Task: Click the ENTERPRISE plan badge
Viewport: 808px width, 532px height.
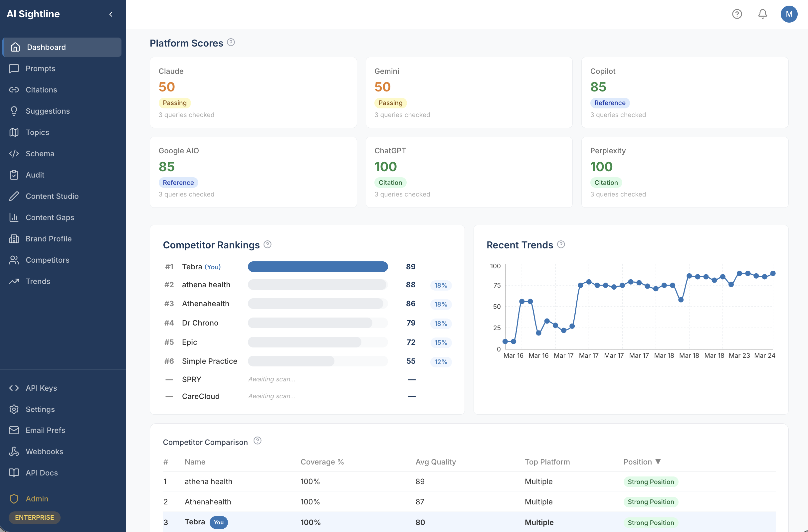Action: (34, 517)
